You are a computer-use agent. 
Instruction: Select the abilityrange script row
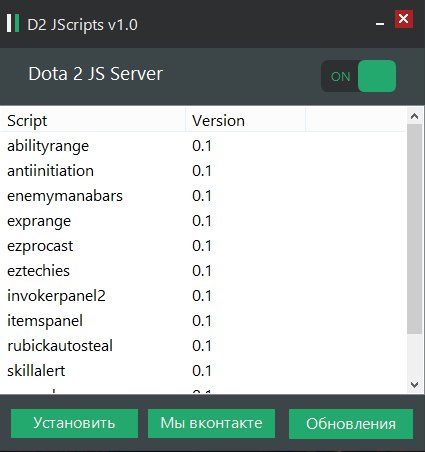(x=203, y=146)
